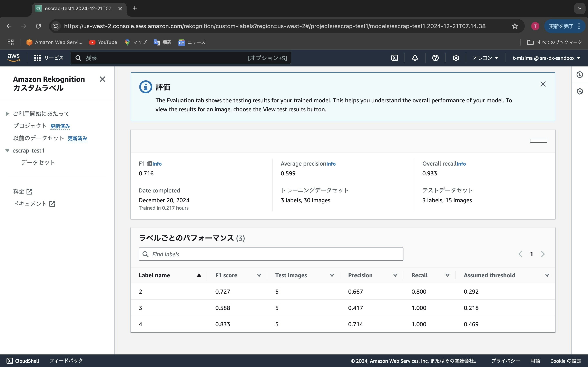Open the データセット sidebar item

click(x=38, y=162)
